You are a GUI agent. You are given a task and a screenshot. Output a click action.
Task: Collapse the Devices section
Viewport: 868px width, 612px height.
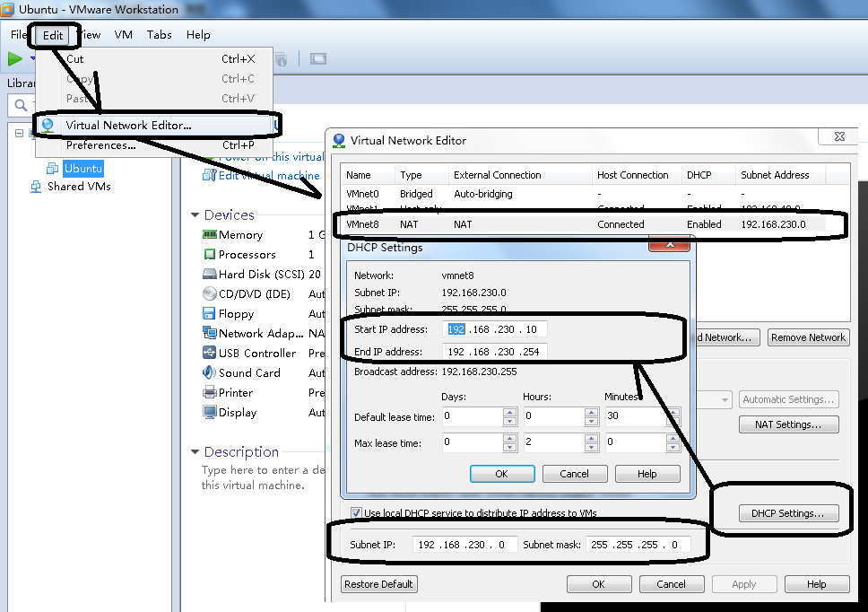point(195,215)
